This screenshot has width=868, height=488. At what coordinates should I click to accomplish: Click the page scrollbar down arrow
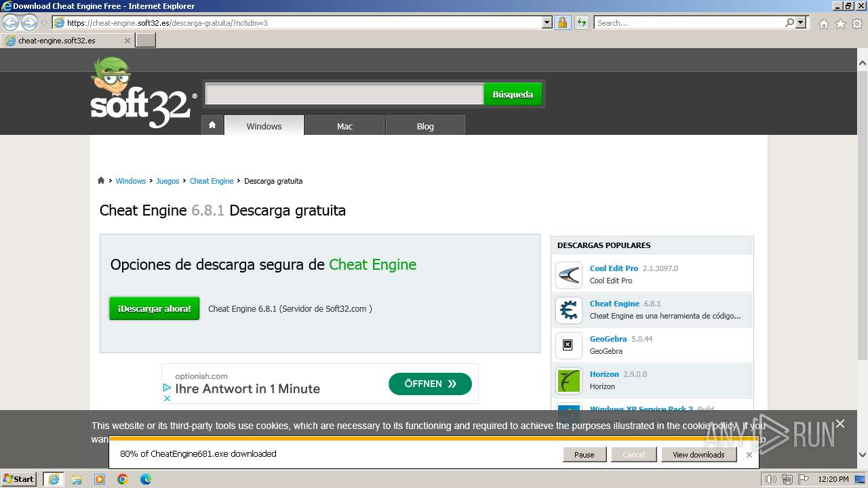coord(862,455)
